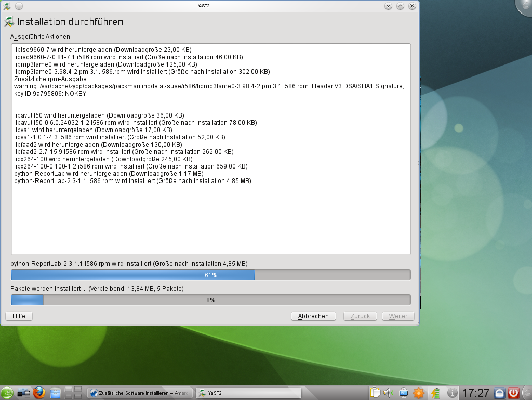Launch Firefox from the taskbar
Image resolution: width=532 pixels, height=400 pixels.
(x=38, y=393)
